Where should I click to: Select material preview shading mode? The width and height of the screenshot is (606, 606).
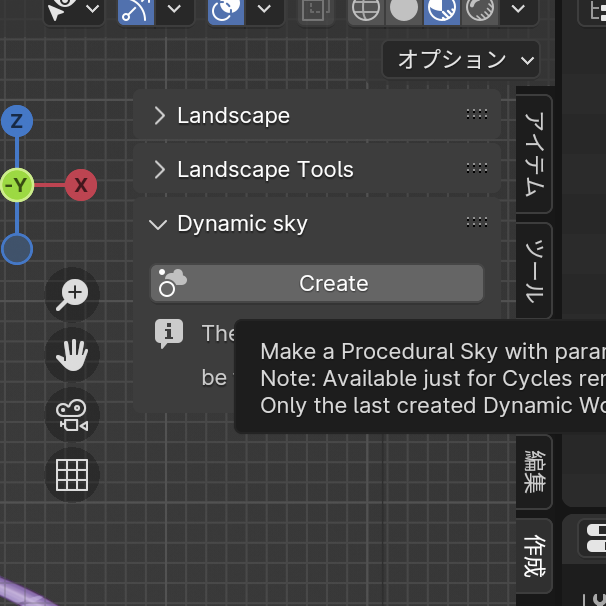pyautogui.click(x=439, y=10)
